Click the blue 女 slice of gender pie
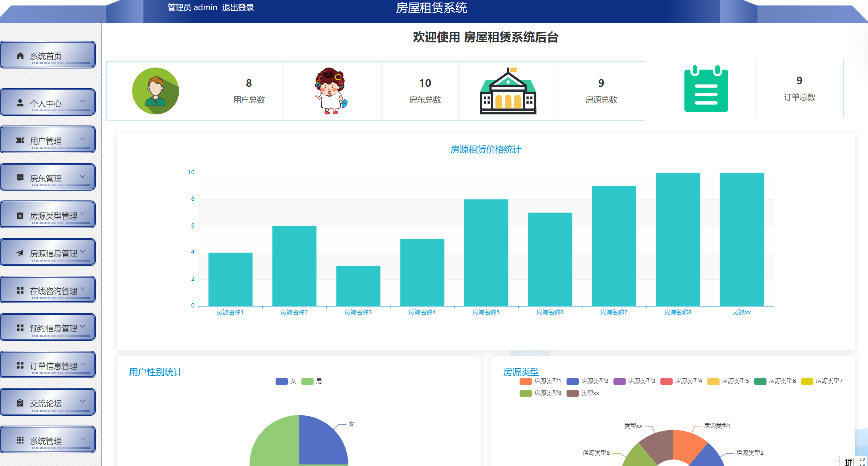This screenshot has width=868, height=466. [320, 443]
